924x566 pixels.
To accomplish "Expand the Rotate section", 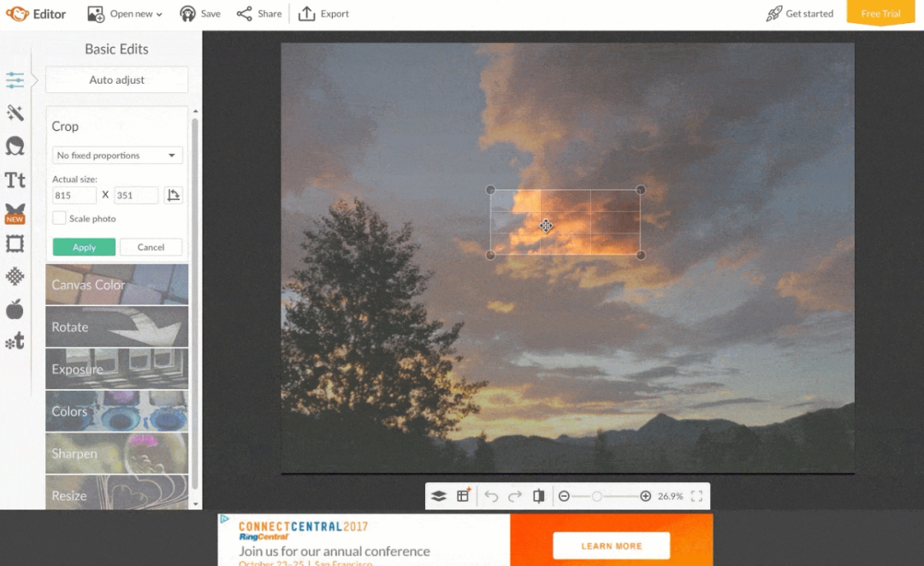I will pyautogui.click(x=116, y=327).
